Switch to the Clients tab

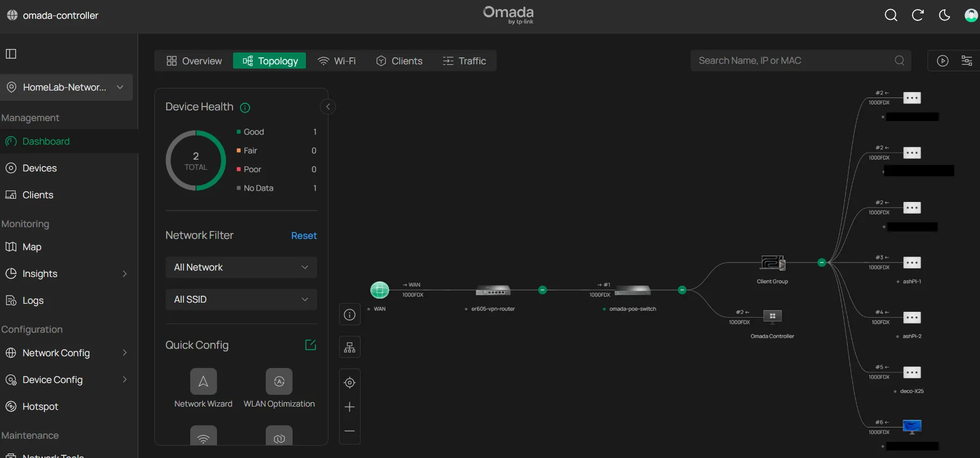click(x=399, y=61)
